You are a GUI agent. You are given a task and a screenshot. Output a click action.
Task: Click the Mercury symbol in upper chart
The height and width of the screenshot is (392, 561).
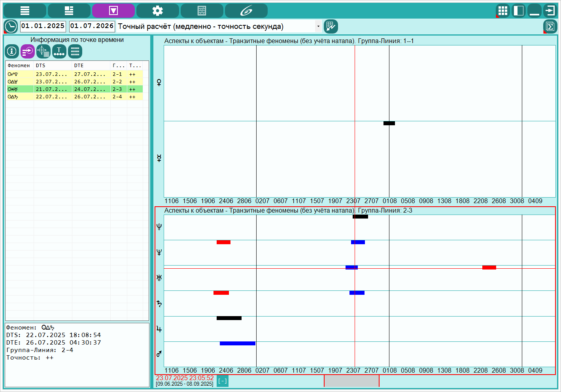(x=159, y=158)
